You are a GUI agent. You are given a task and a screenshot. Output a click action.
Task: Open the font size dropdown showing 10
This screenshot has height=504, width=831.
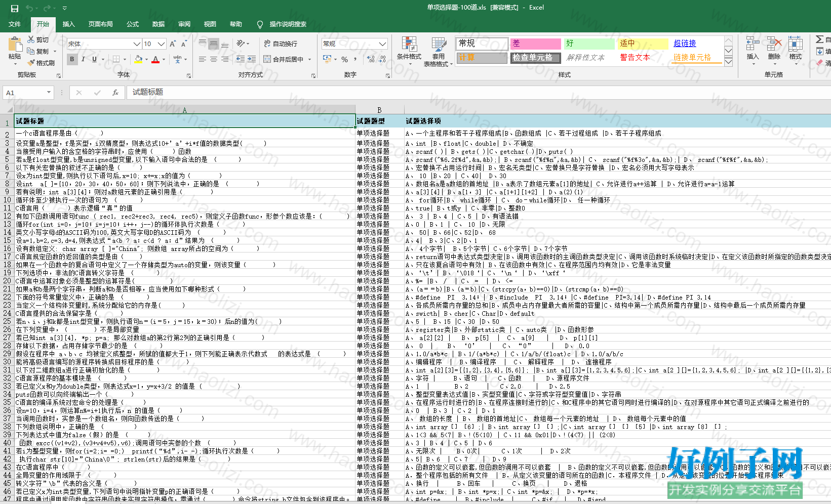pyautogui.click(x=161, y=44)
